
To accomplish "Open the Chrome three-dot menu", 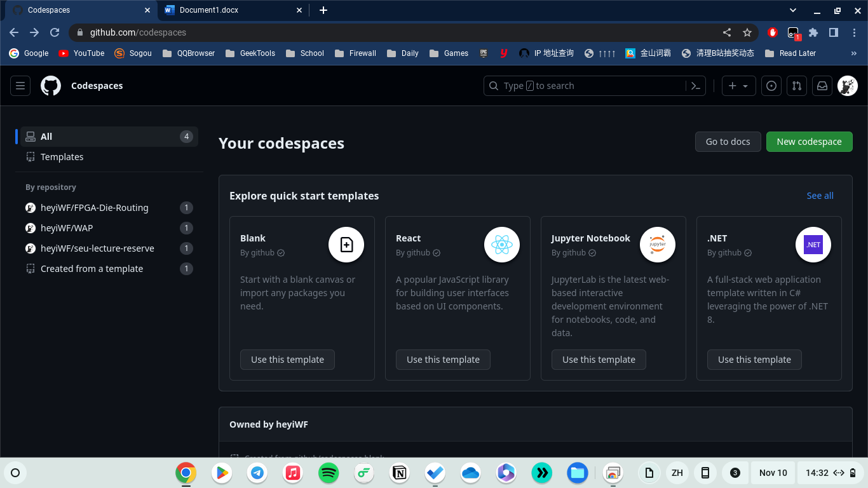I will (854, 32).
